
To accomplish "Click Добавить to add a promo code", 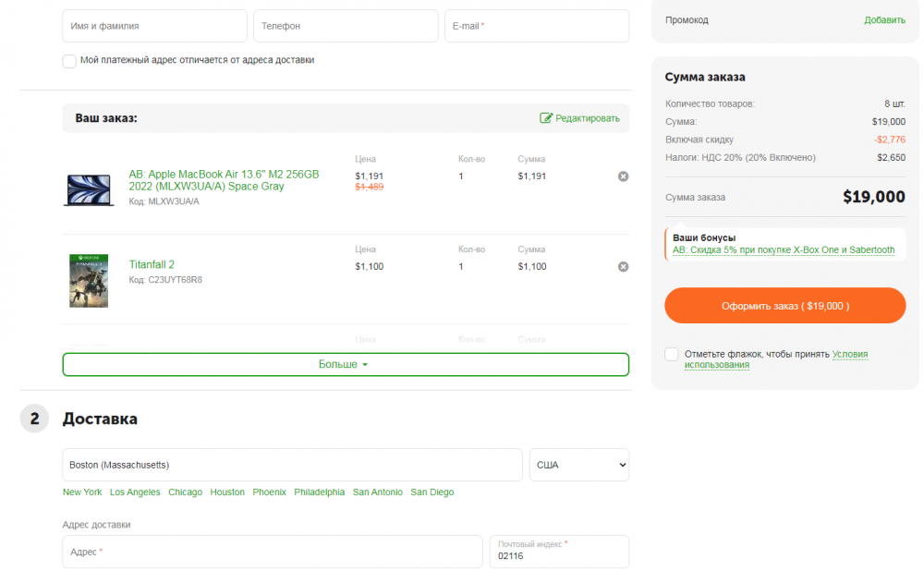I will tap(884, 20).
